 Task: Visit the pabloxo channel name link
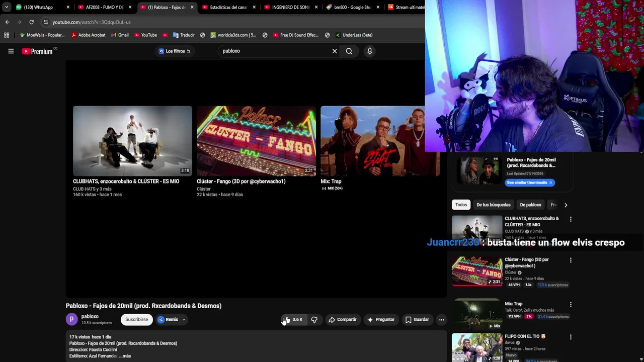(x=90, y=316)
